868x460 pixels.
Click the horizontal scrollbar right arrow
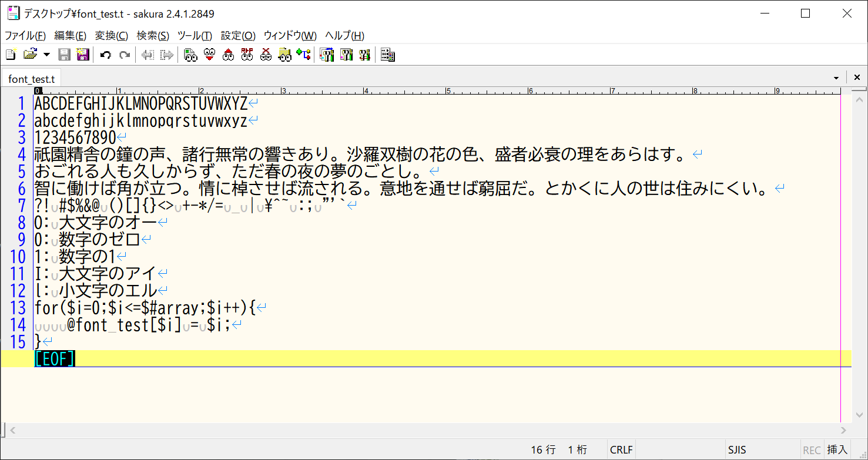pyautogui.click(x=843, y=431)
